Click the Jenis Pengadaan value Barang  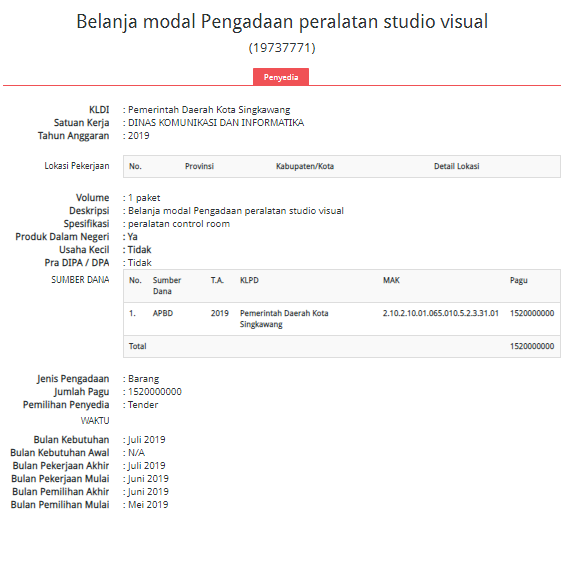pos(143,379)
